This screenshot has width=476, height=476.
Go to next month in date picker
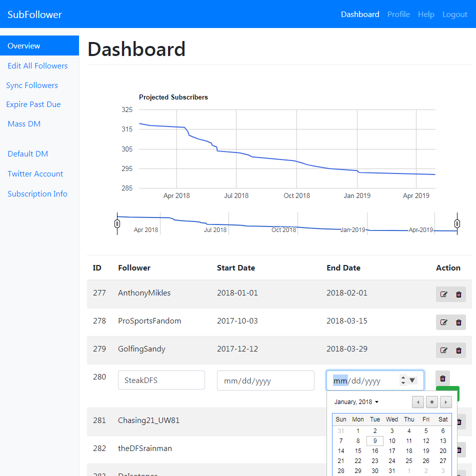click(x=445, y=402)
